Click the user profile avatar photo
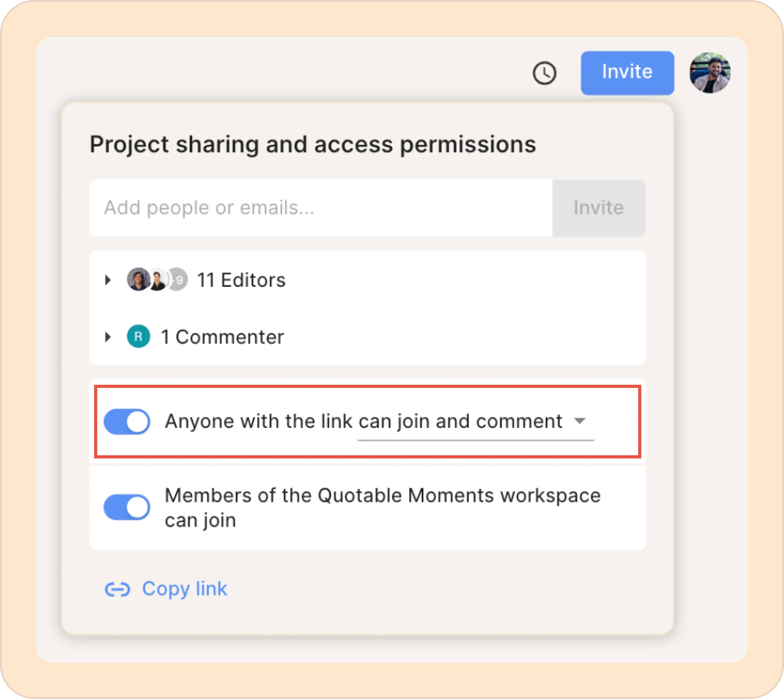This screenshot has height=699, width=784. (x=710, y=73)
